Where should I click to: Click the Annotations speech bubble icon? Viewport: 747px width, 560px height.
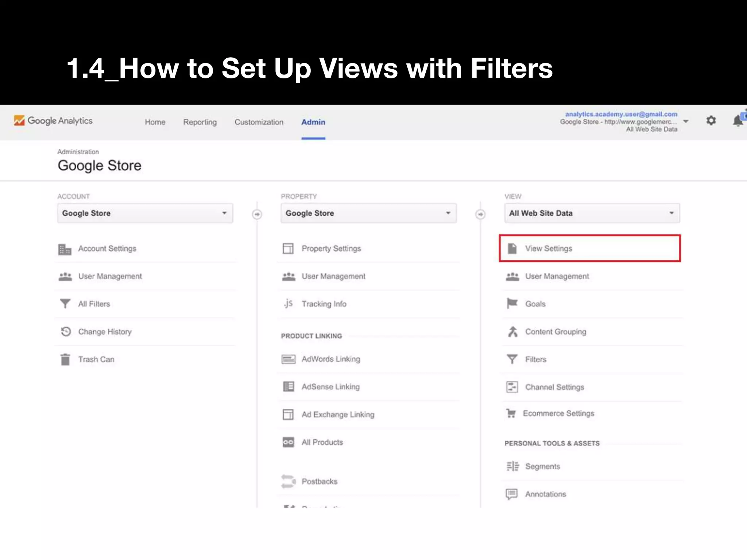[512, 494]
